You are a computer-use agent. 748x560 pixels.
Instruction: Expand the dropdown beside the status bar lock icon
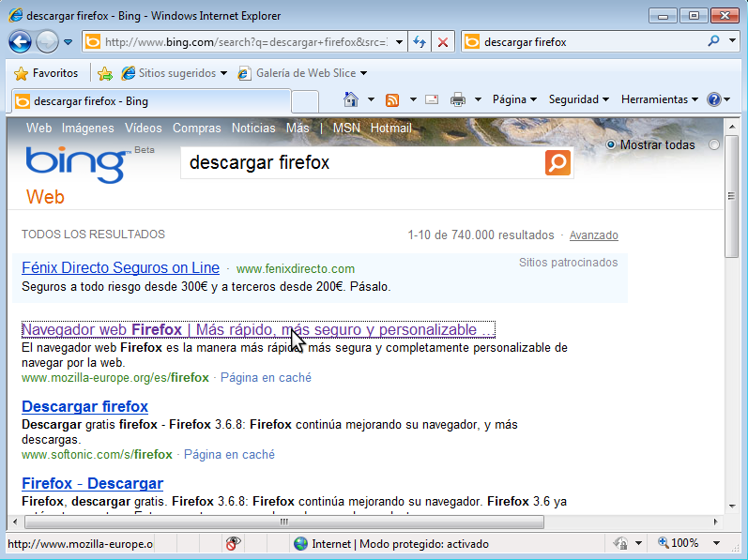638,543
